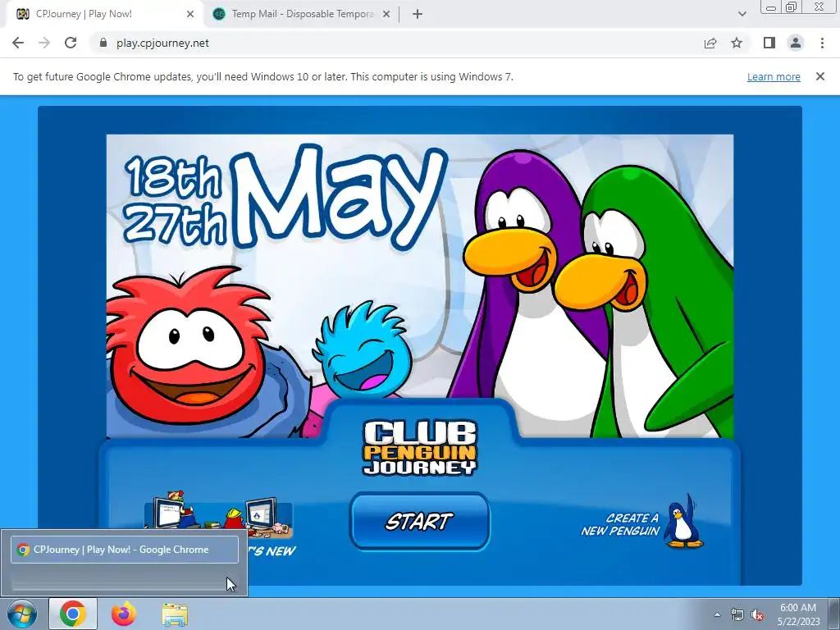Close the Temp Mail tab
Screen dimensions: 840x630
[x=386, y=14]
